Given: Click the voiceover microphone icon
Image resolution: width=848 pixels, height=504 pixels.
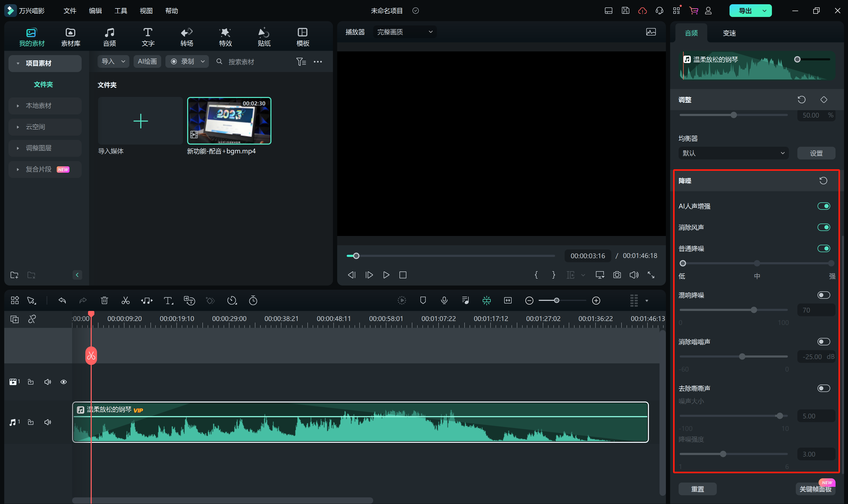Looking at the screenshot, I should pyautogui.click(x=444, y=301).
